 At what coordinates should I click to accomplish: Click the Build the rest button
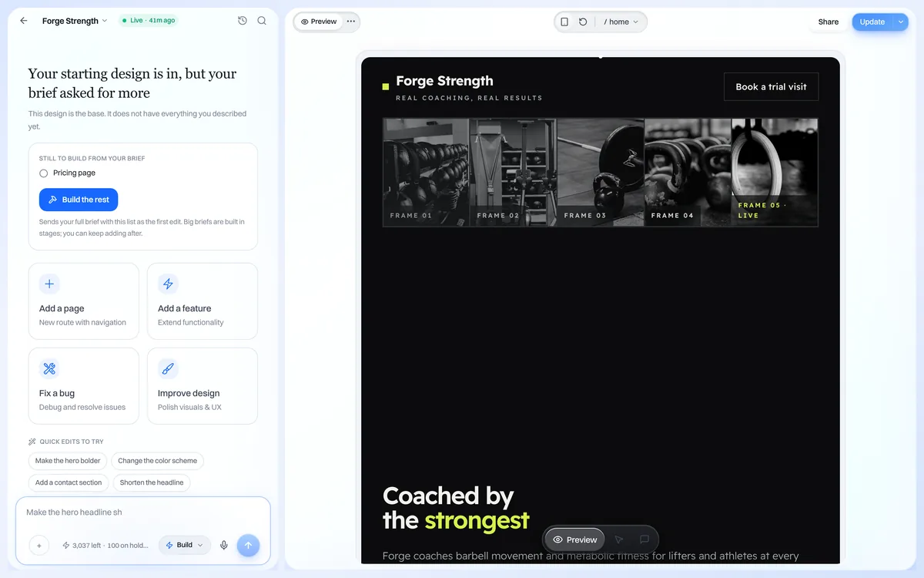79,200
